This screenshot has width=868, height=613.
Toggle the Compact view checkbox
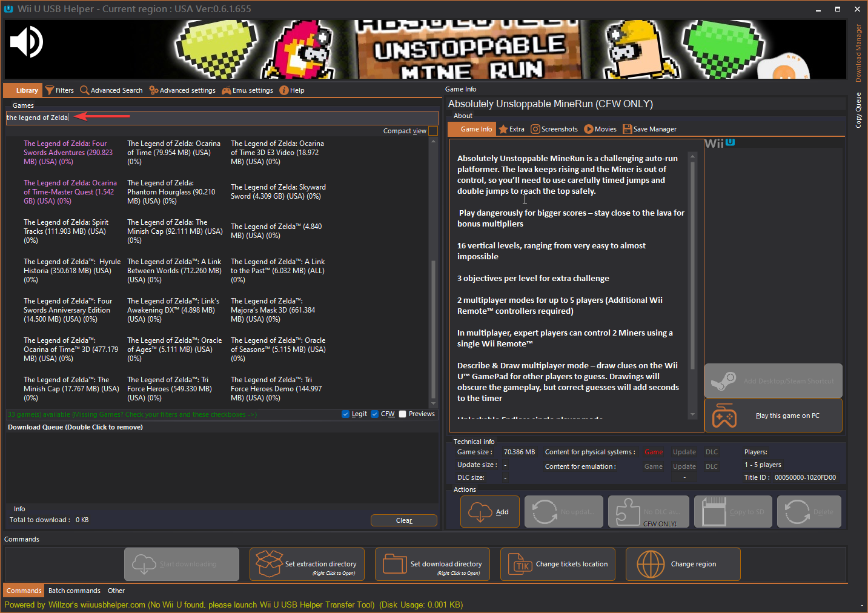pyautogui.click(x=433, y=131)
